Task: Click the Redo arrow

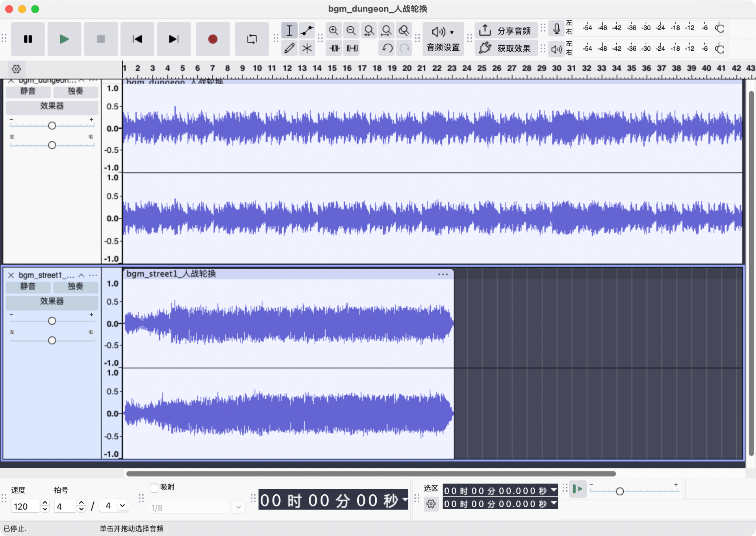Action: tap(404, 48)
